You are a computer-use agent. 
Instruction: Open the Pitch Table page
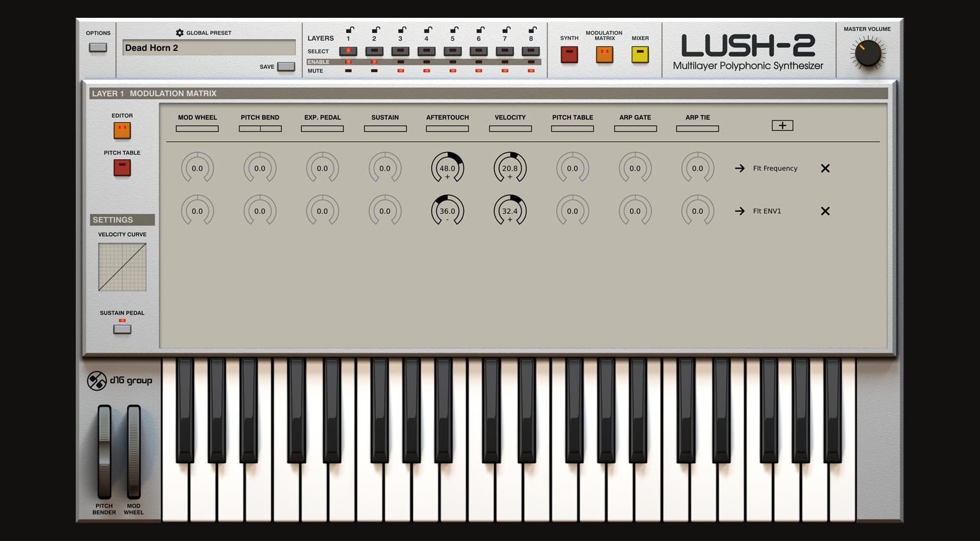coord(122,167)
